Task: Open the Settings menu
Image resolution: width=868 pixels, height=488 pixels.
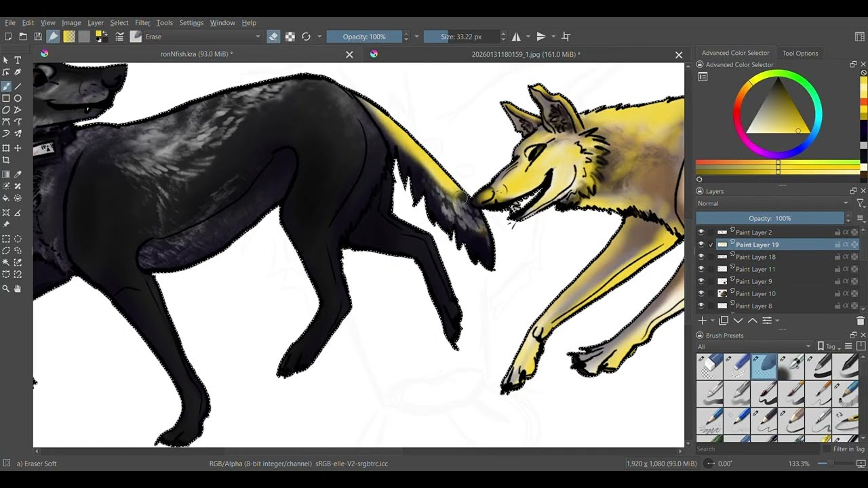Action: [191, 22]
